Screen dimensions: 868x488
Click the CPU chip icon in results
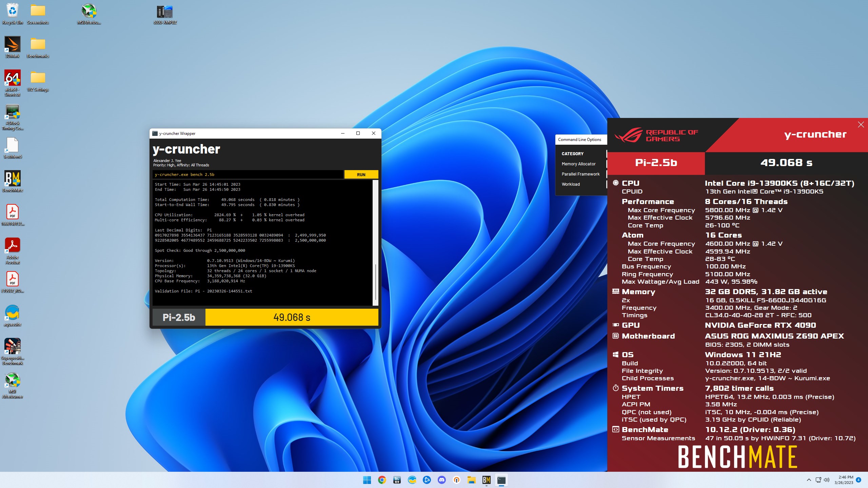(x=615, y=183)
